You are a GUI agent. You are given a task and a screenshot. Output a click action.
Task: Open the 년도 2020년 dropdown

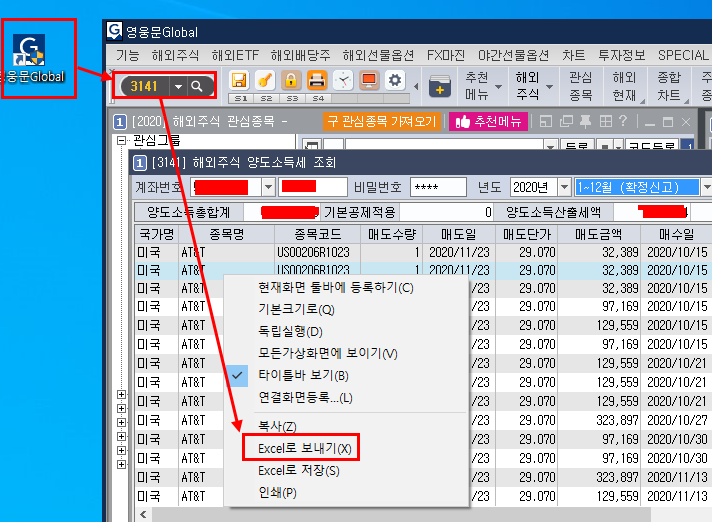point(564,187)
